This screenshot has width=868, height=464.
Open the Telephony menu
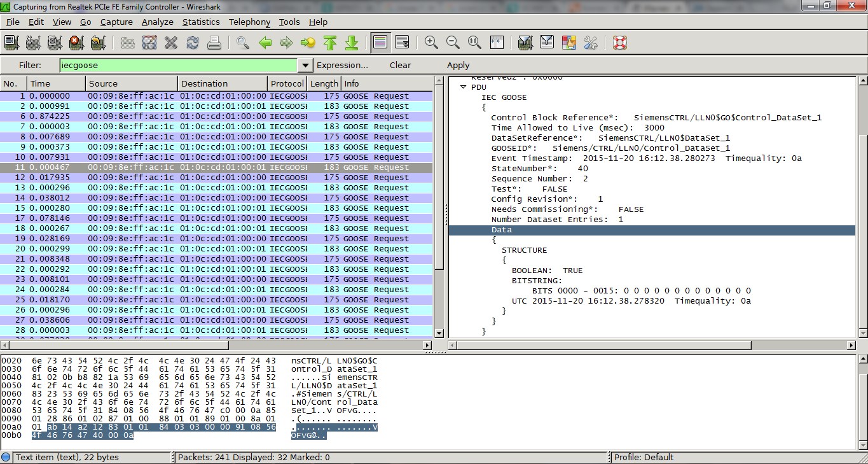coord(249,22)
